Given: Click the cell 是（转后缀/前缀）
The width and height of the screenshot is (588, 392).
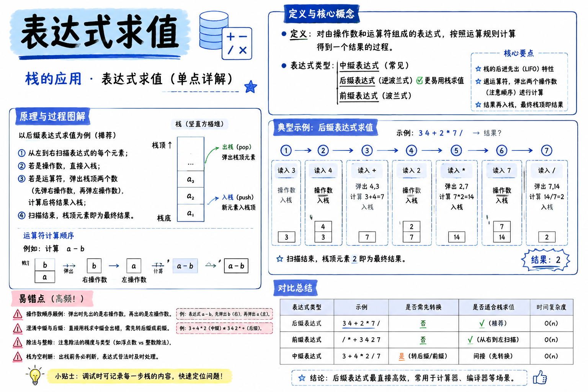Looking at the screenshot, I should click(x=423, y=356).
